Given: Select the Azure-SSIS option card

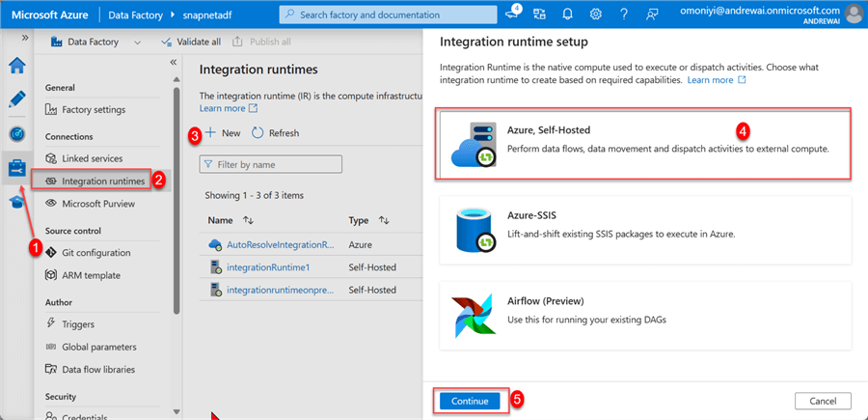Looking at the screenshot, I should click(x=645, y=230).
